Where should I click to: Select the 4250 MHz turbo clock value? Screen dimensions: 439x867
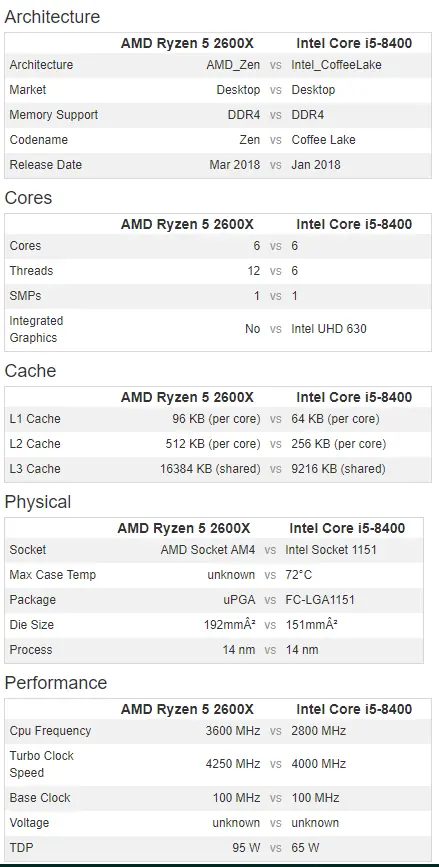[x=233, y=764]
